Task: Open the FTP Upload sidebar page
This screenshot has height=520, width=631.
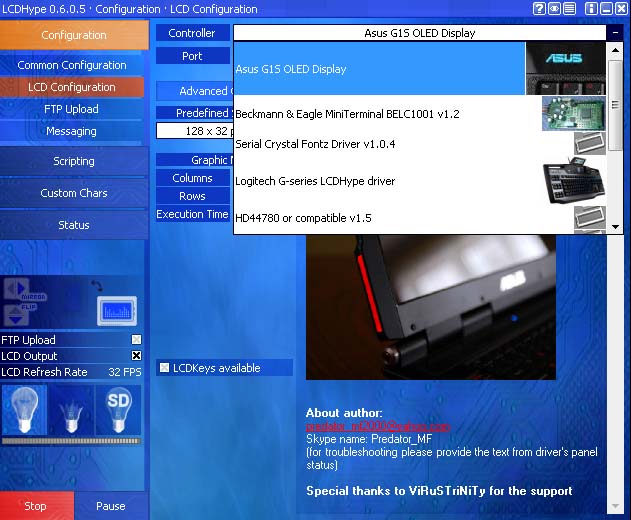Action: point(72,109)
